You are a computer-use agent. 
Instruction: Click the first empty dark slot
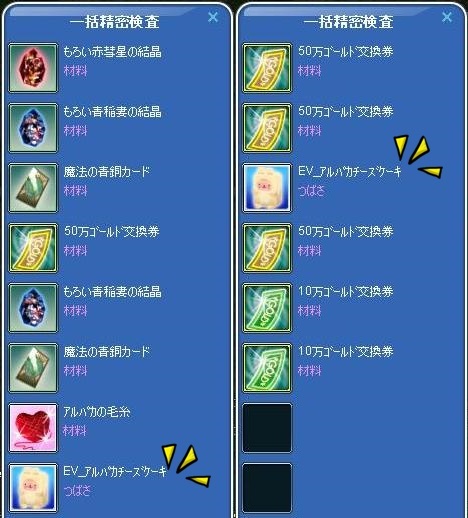[x=267, y=428]
